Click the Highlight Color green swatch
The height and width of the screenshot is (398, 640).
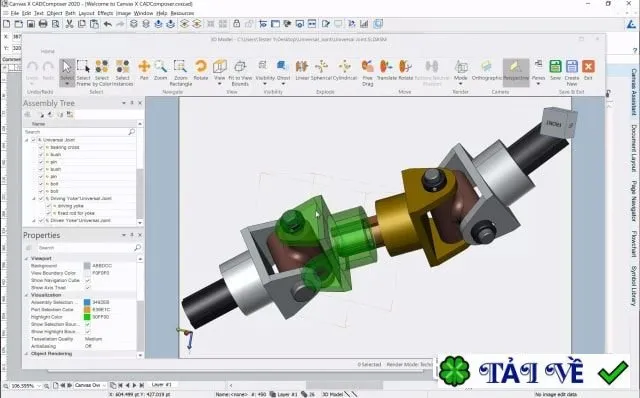pos(87,317)
